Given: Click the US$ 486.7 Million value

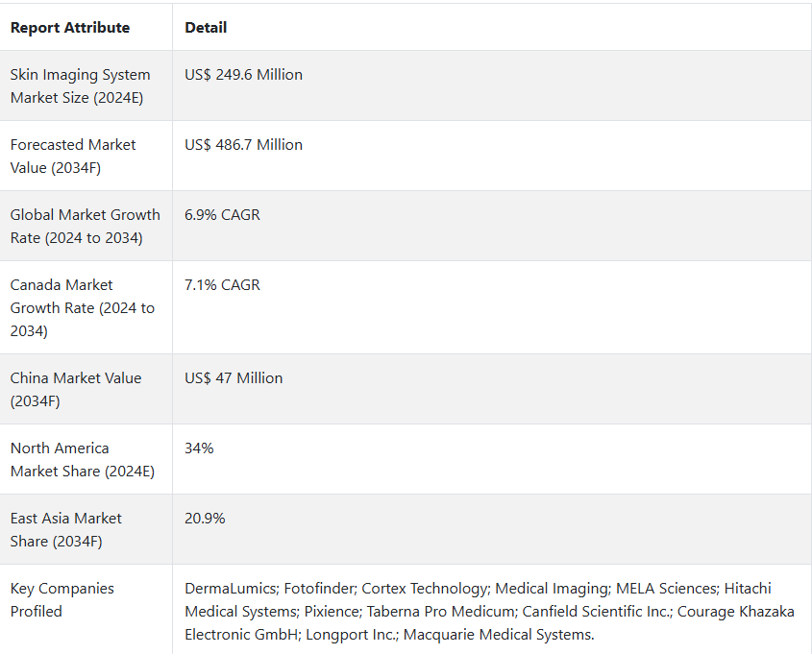Looking at the screenshot, I should pyautogui.click(x=243, y=145).
